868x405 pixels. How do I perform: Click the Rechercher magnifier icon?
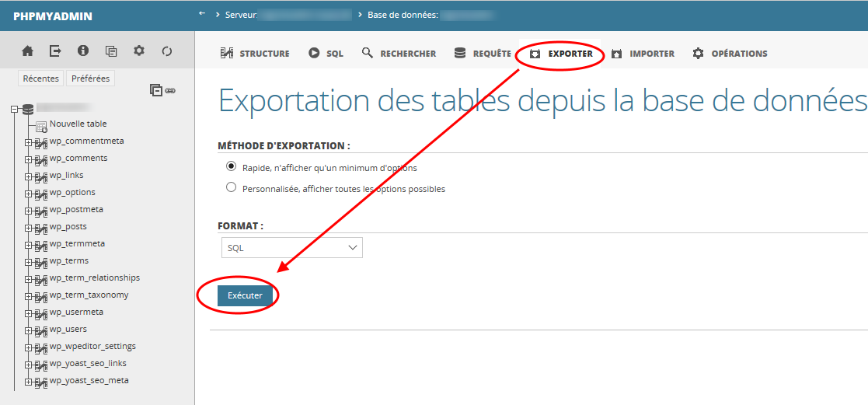coord(368,53)
